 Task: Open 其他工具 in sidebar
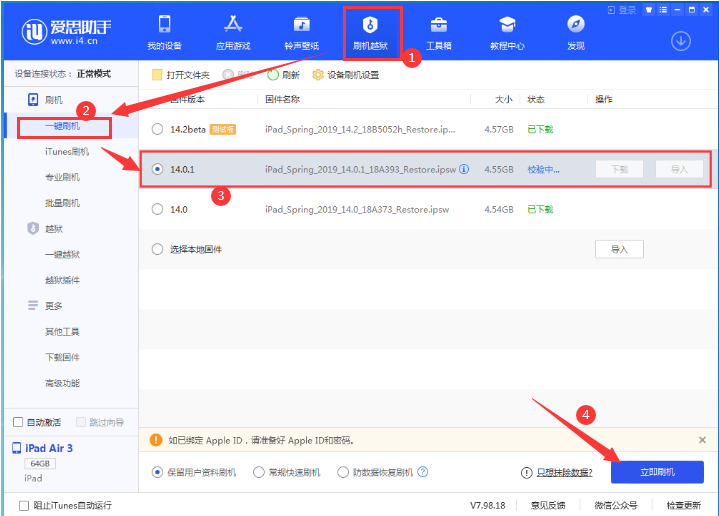63,331
